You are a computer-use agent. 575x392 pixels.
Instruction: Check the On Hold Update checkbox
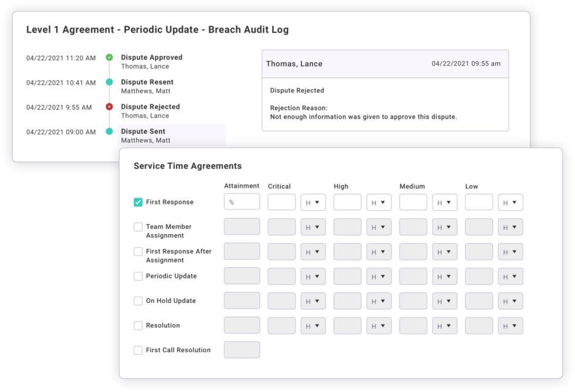pyautogui.click(x=138, y=301)
